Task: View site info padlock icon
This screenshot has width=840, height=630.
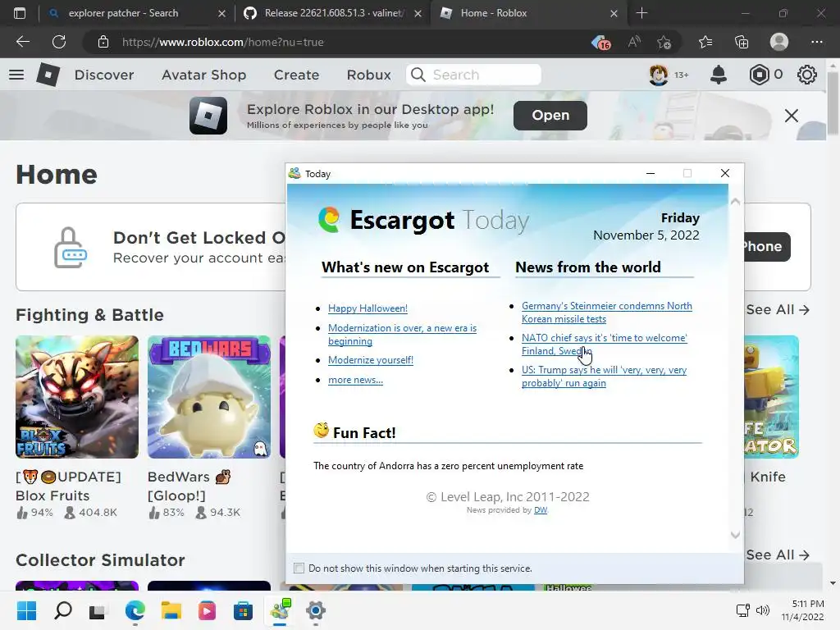Action: 103,42
